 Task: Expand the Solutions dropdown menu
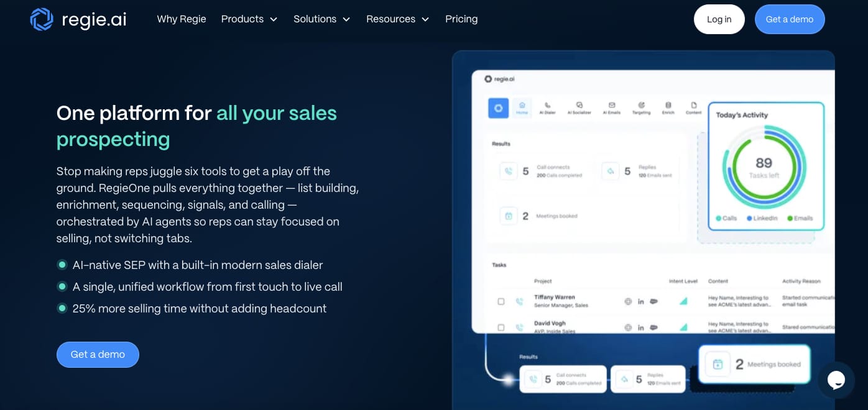point(321,19)
